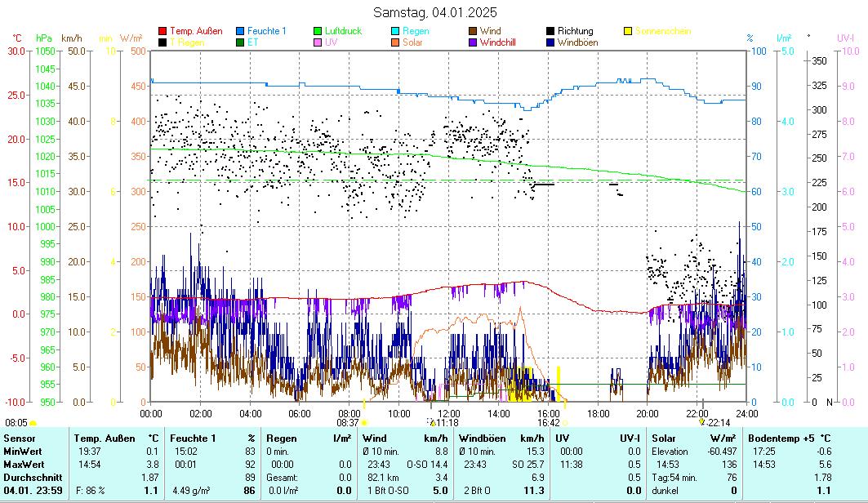Image resolution: width=868 pixels, height=503 pixels.
Task: Click the yellow Sonnenschein legend square
Action: [x=628, y=31]
